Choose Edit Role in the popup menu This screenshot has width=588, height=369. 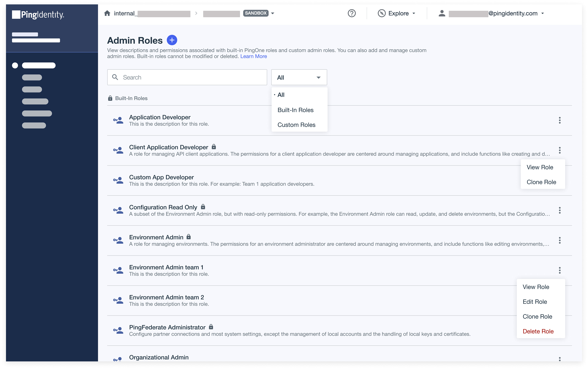[x=541, y=302]
